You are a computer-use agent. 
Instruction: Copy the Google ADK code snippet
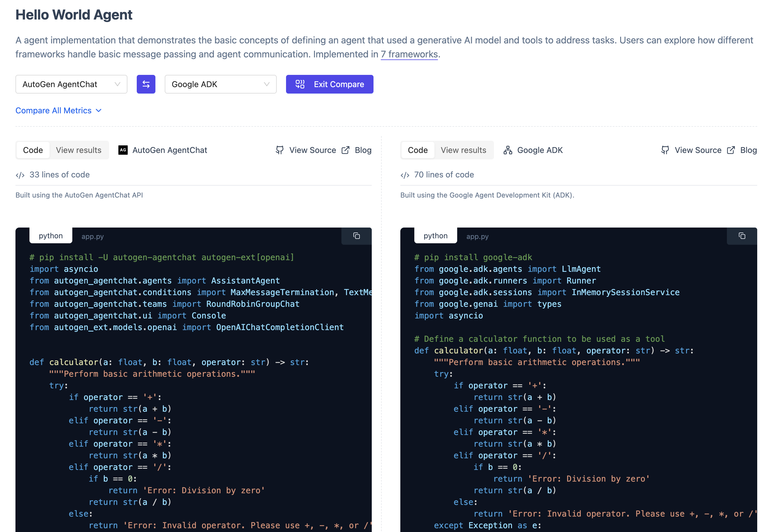tap(742, 236)
